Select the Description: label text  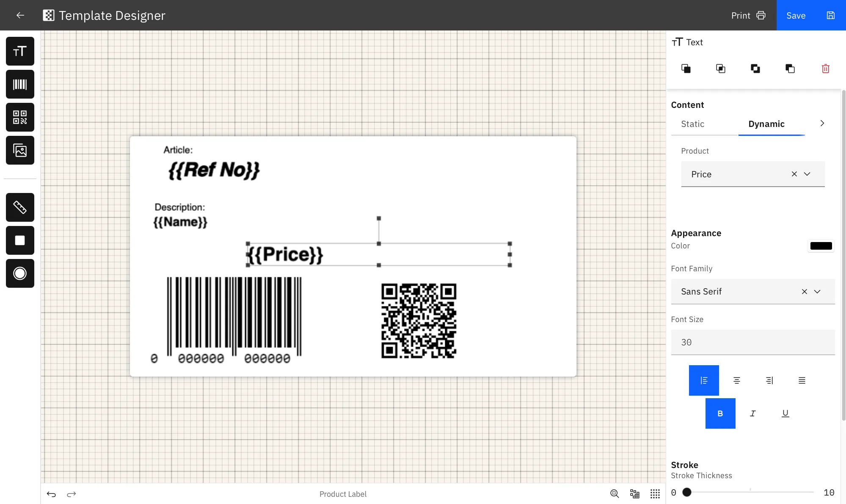pos(180,207)
